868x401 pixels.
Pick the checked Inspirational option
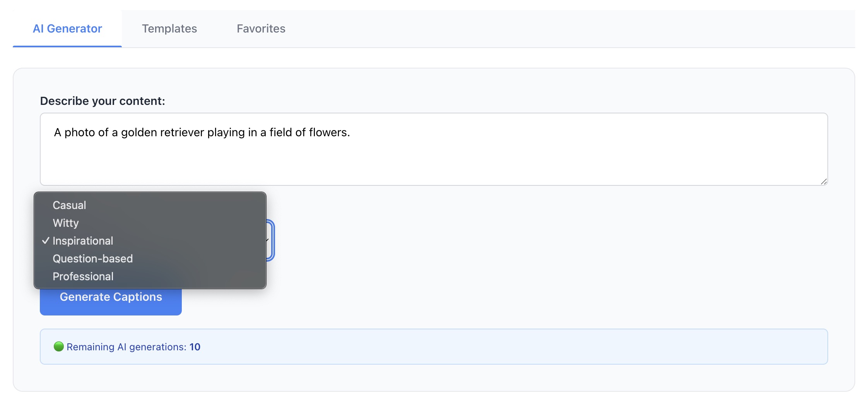(x=150, y=241)
